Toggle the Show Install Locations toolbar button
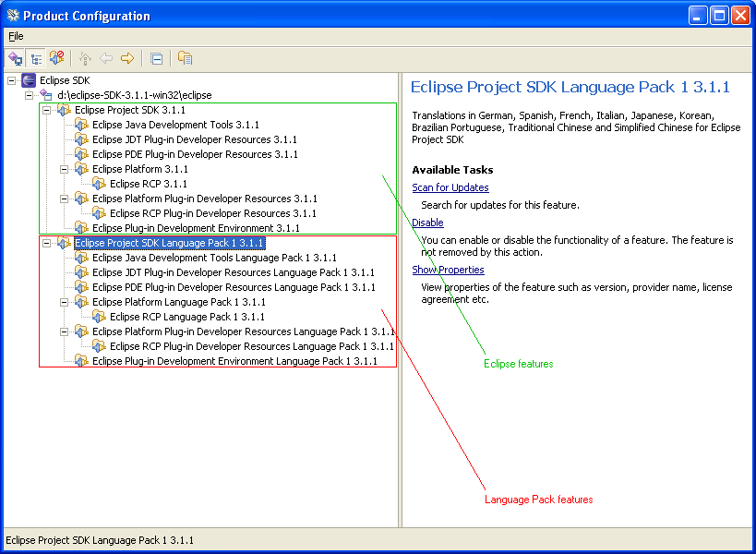The width and height of the screenshot is (756, 554). coord(15,58)
